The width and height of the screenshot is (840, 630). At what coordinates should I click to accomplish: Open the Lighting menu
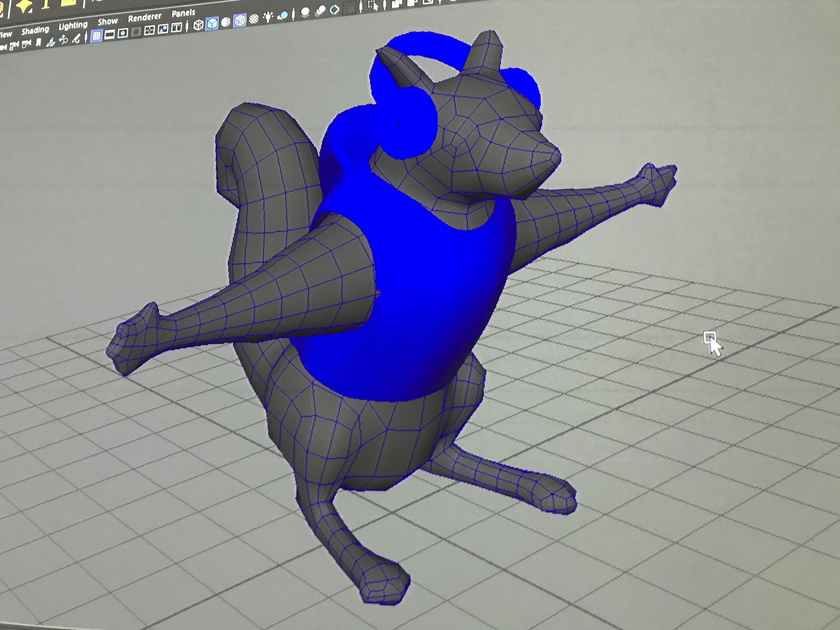click(x=73, y=26)
